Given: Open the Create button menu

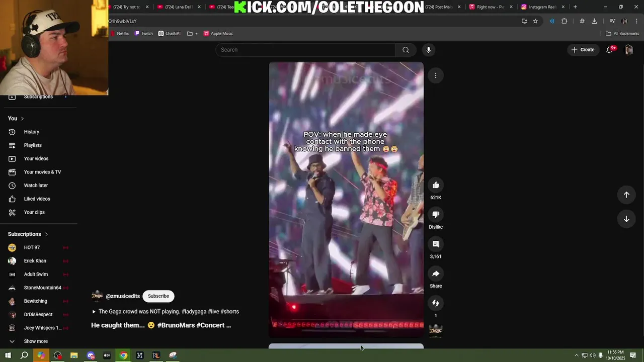Looking at the screenshot, I should 583,50.
